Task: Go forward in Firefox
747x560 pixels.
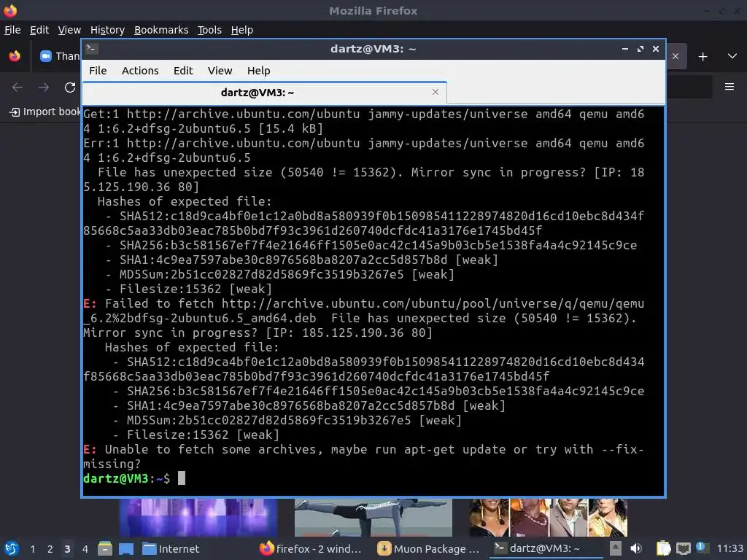Action: click(44, 87)
